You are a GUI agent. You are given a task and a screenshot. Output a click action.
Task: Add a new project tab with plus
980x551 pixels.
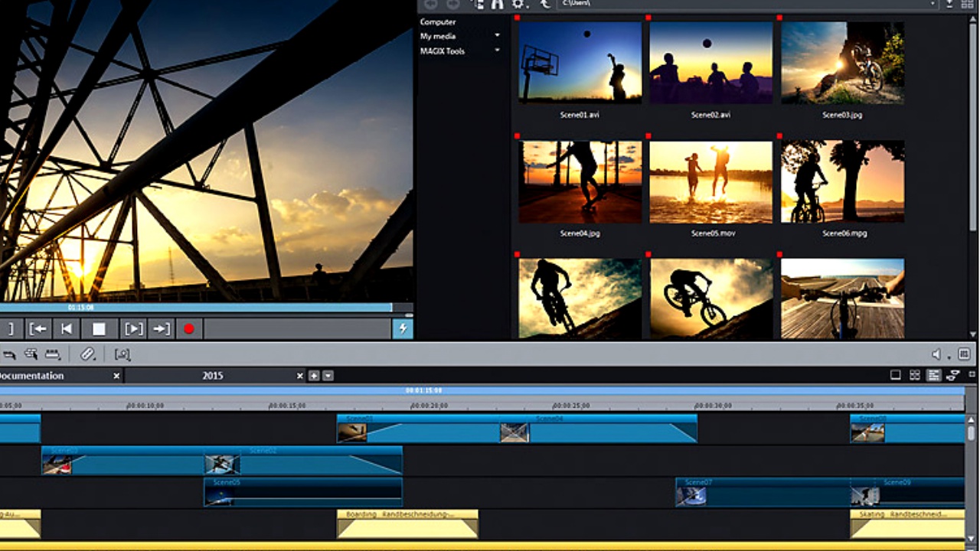[314, 376]
